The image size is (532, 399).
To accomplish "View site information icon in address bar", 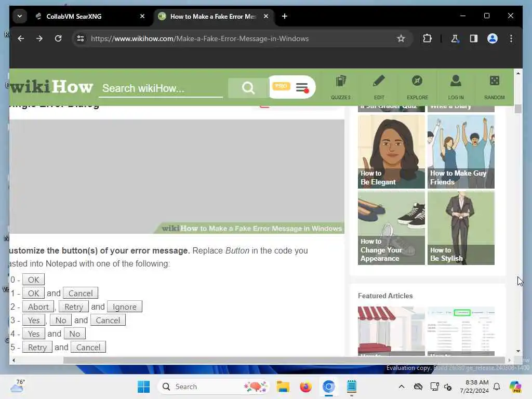I will pos(81,38).
